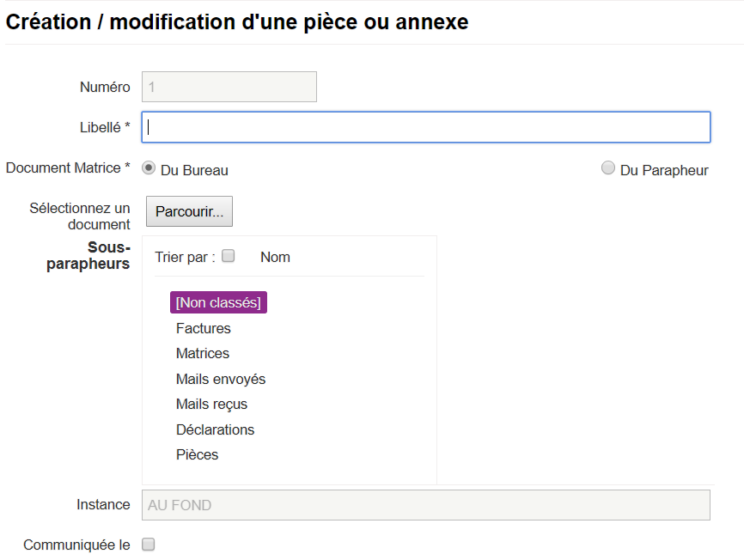Click the Du Bureau label text
The height and width of the screenshot is (560, 744).
click(194, 170)
